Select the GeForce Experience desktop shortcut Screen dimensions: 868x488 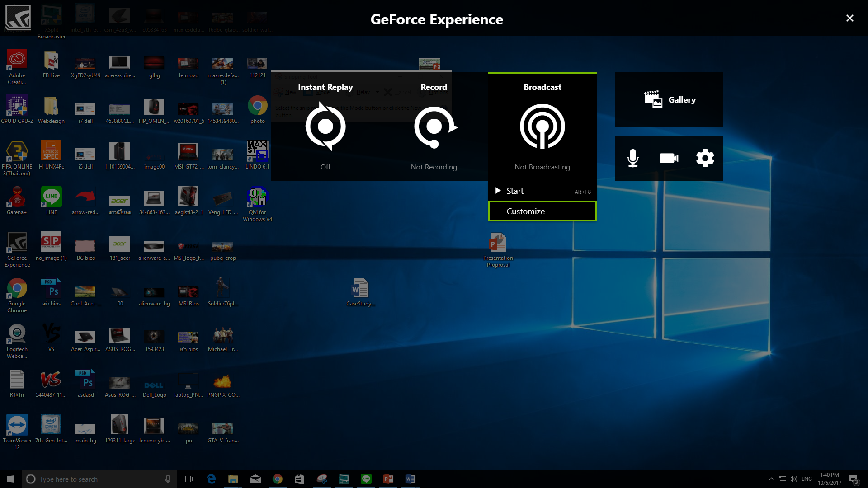point(17,250)
